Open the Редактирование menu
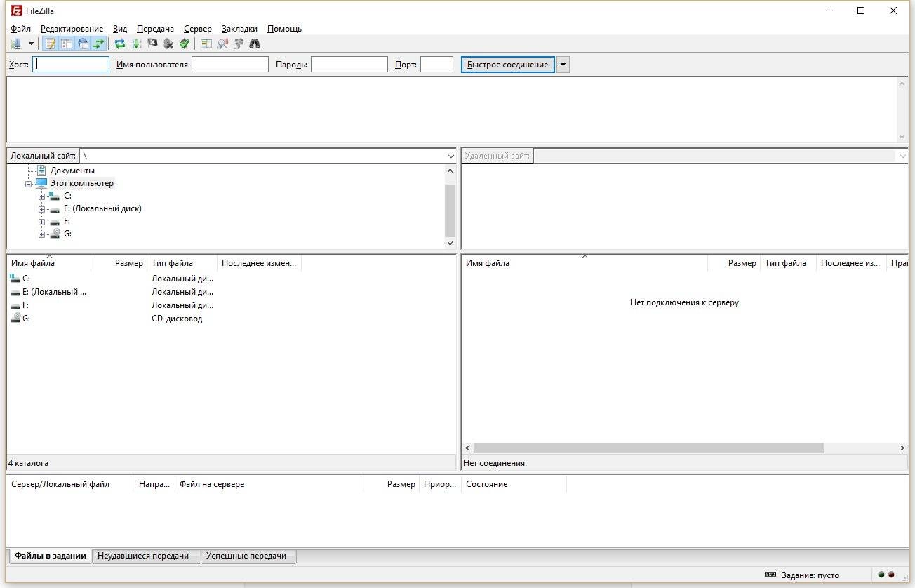This screenshot has height=588, width=915. click(72, 29)
